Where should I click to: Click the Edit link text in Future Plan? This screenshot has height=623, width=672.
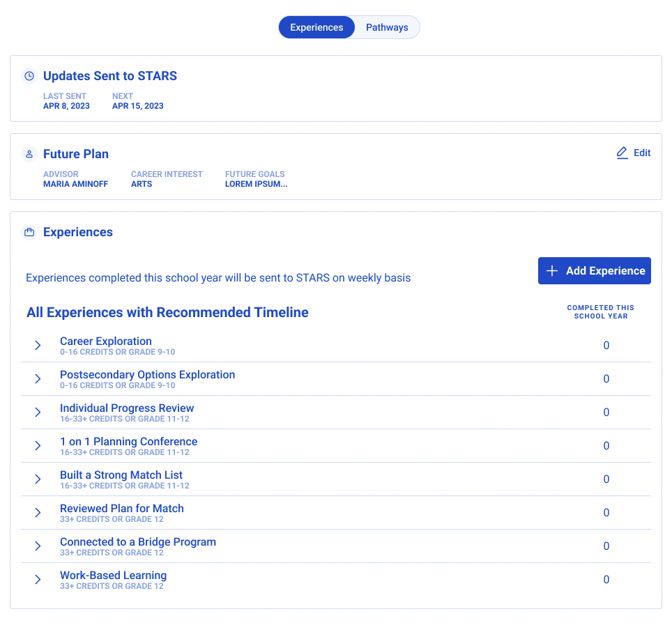642,153
